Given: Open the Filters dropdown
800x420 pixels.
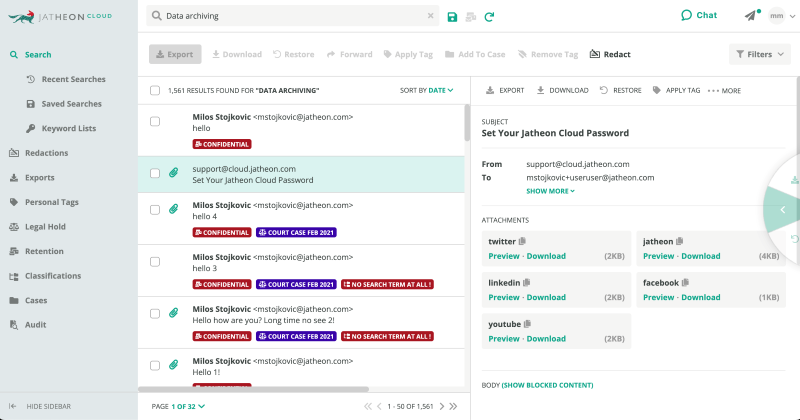Looking at the screenshot, I should point(759,54).
